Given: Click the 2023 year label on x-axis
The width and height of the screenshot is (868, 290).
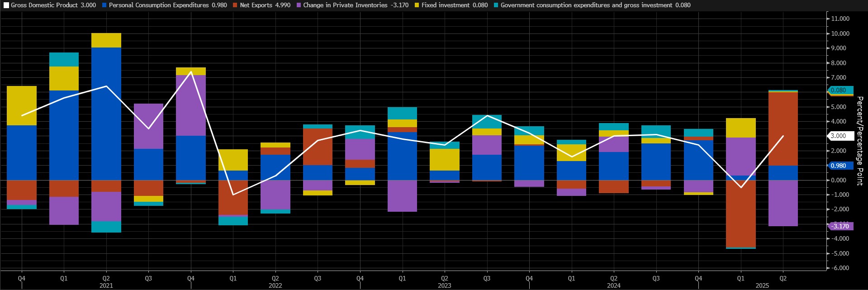Looking at the screenshot, I should (x=445, y=285).
